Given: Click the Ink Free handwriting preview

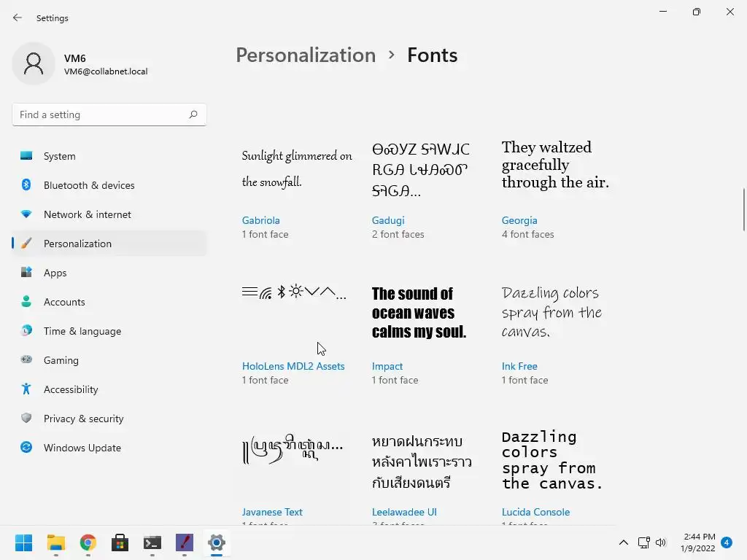Looking at the screenshot, I should click(x=551, y=312).
